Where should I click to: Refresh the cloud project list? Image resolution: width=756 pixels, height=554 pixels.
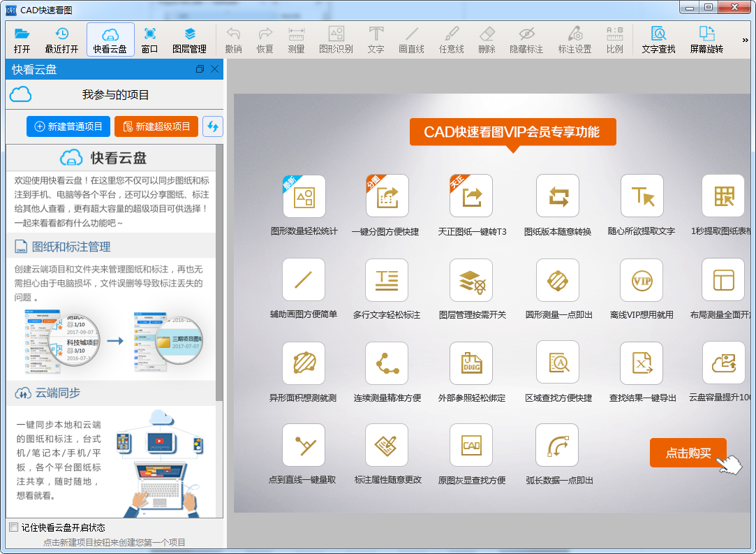pos(213,126)
